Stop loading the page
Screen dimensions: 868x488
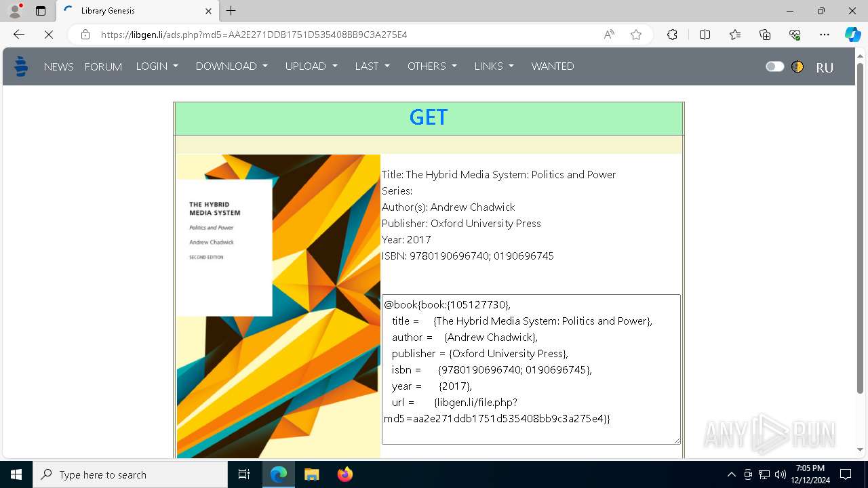click(48, 35)
